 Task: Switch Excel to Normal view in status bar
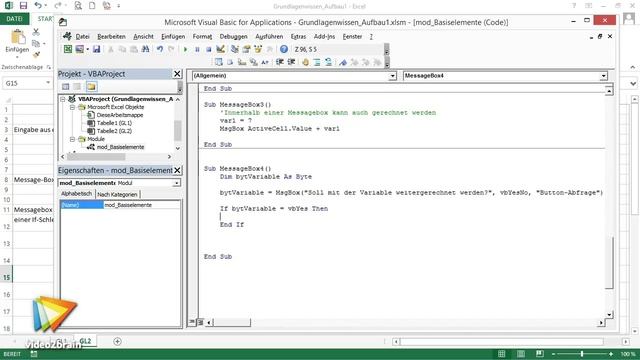coord(502,354)
